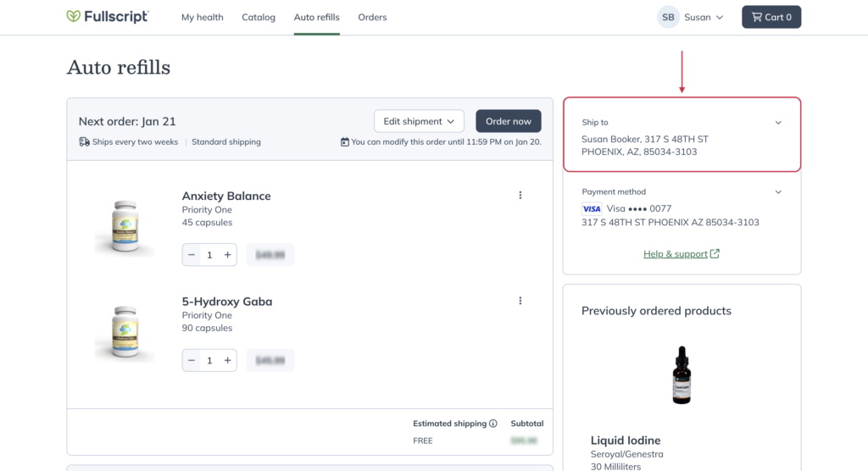Click the 'Ships every two weeks' text
The width and height of the screenshot is (868, 471).
point(135,141)
